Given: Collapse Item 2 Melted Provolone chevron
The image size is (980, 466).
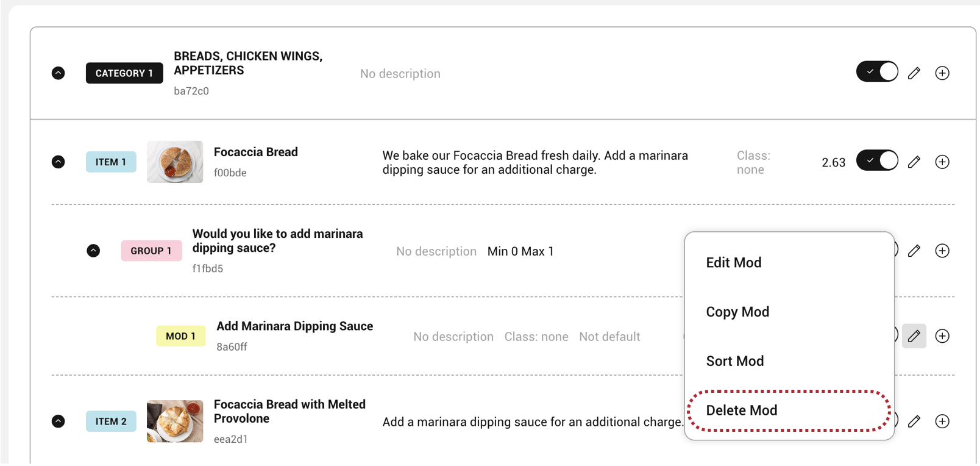Looking at the screenshot, I should pyautogui.click(x=59, y=421).
